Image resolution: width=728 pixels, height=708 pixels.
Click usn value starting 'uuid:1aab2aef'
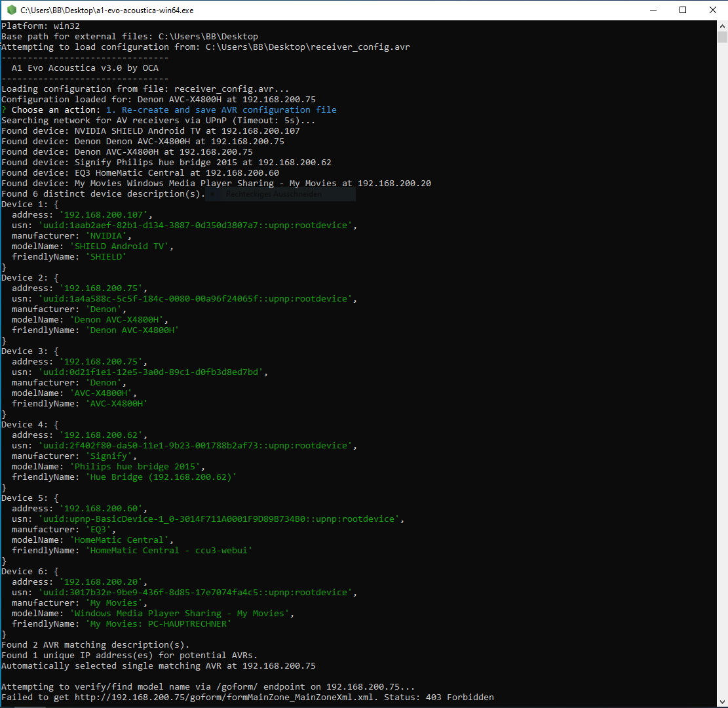[x=195, y=226]
